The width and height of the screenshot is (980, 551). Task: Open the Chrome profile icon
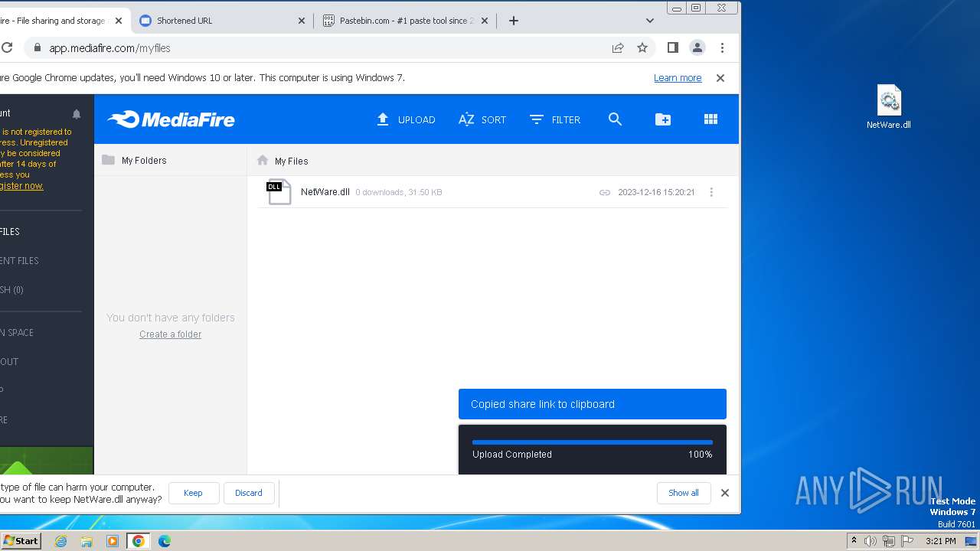697,47
